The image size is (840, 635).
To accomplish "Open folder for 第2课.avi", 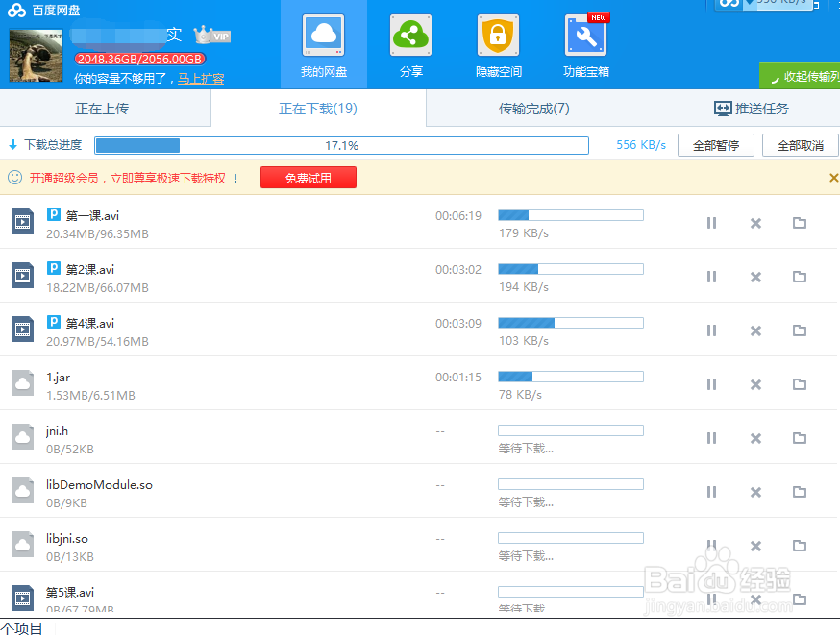I will pos(800,277).
